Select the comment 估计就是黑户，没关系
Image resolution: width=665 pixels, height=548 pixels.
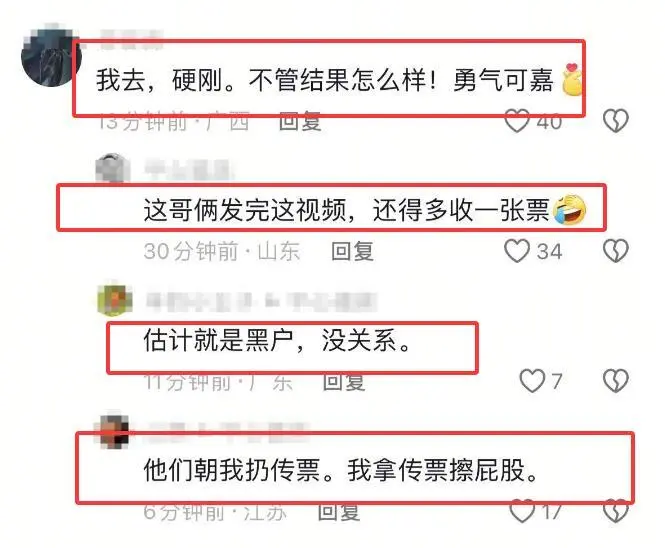pos(277,340)
